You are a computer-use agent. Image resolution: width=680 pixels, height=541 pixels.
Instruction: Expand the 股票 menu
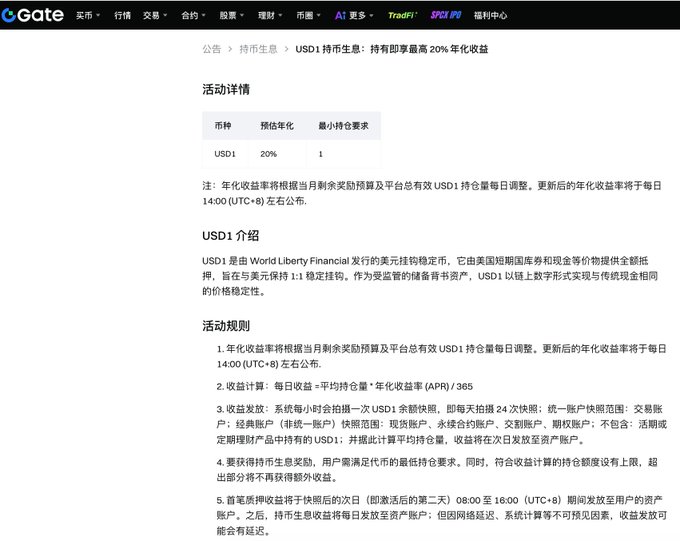232,16
